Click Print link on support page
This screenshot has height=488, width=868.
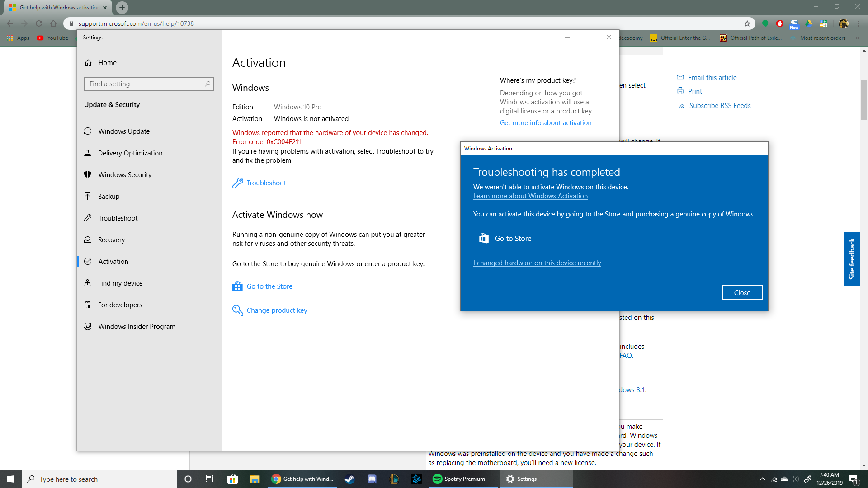pyautogui.click(x=689, y=91)
